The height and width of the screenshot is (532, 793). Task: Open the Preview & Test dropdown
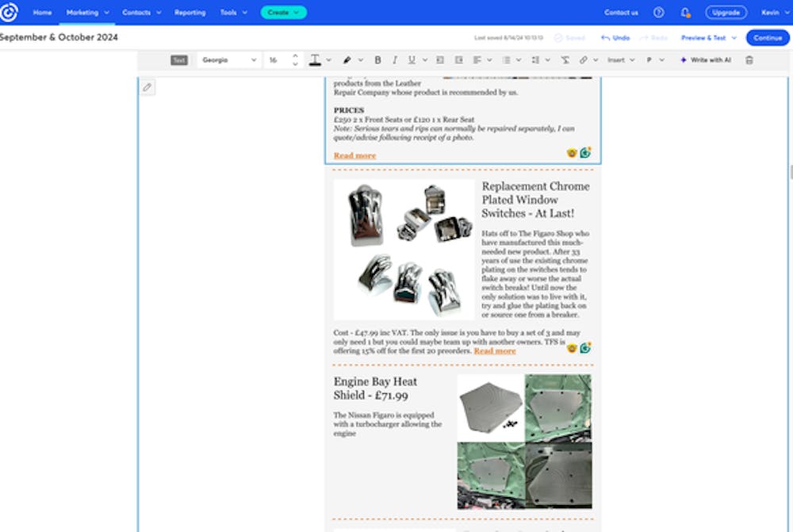click(x=708, y=38)
